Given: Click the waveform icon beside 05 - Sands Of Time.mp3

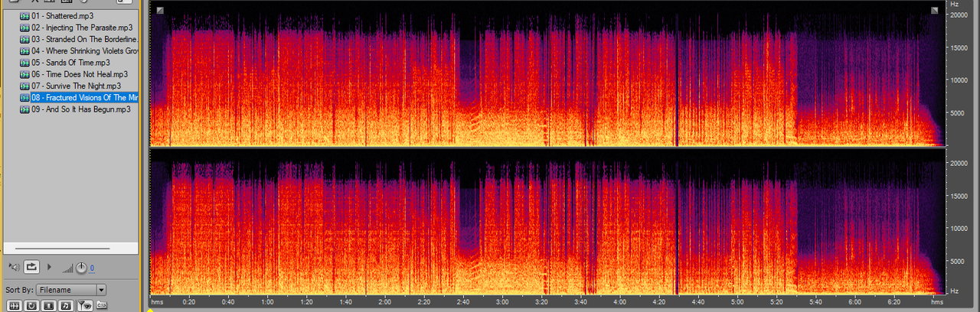Looking at the screenshot, I should coord(24,63).
